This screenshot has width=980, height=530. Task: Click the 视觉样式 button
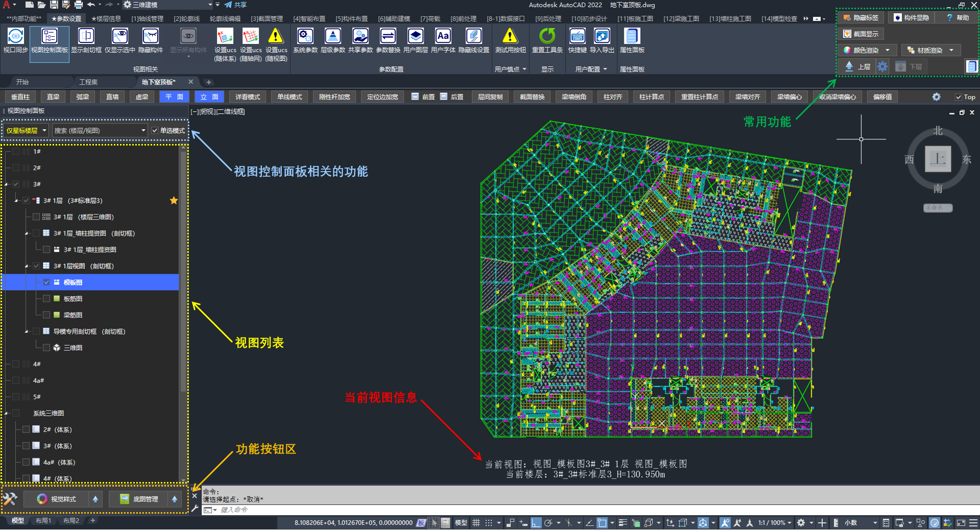[57, 499]
